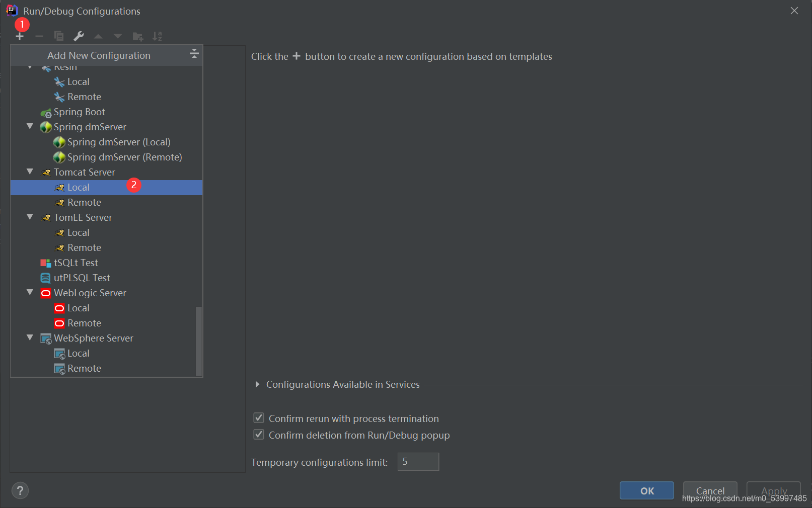The image size is (812, 508).
Task: Collapse the TomEE Server tree node
Action: click(30, 217)
